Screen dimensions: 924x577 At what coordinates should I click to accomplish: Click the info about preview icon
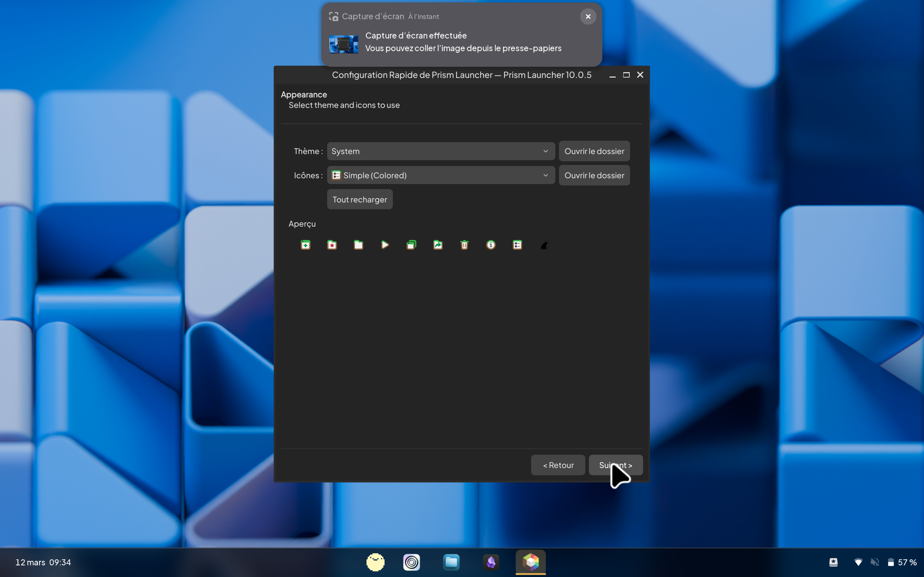point(491,245)
